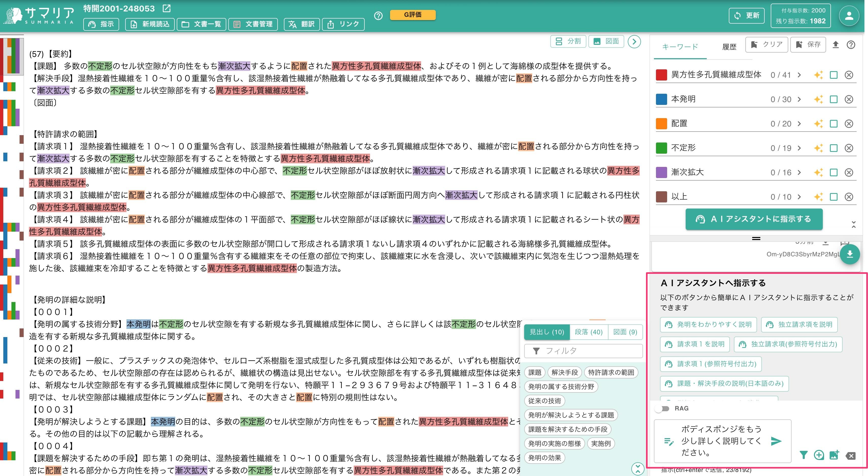The height and width of the screenshot is (476, 868).
Task: Open the 指示 menu in header
Action: coord(101,24)
